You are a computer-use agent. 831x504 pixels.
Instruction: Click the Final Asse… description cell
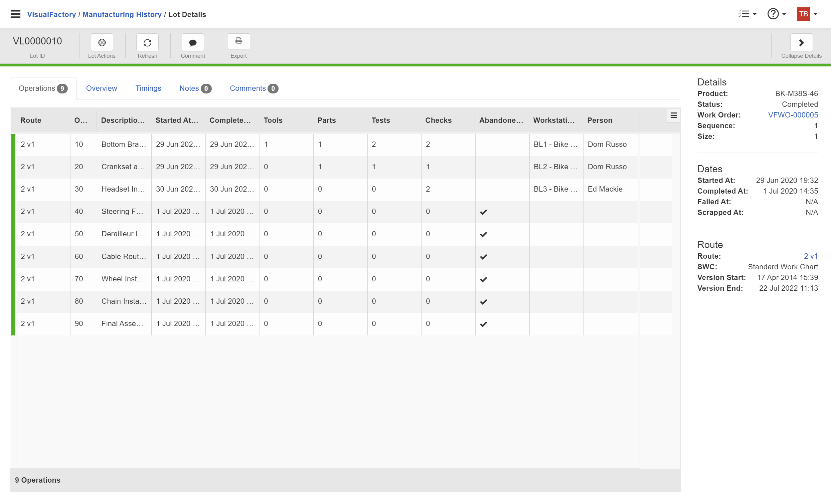(x=124, y=324)
